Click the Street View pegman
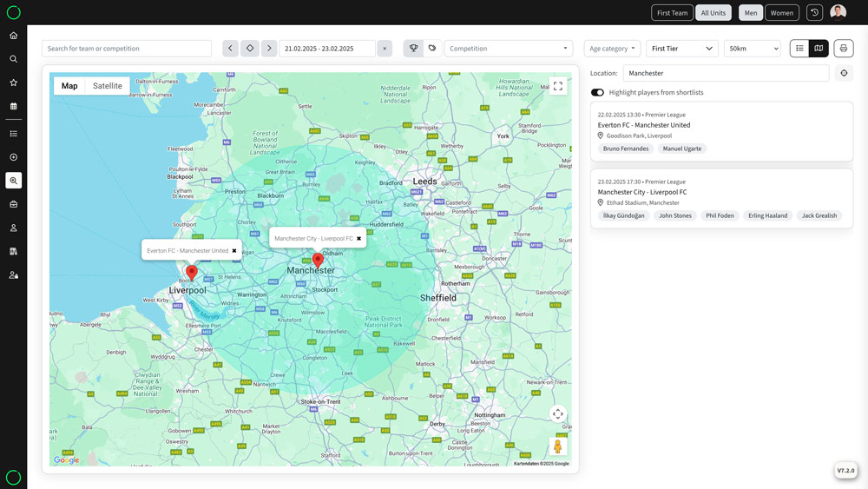The height and width of the screenshot is (489, 868). click(x=558, y=446)
